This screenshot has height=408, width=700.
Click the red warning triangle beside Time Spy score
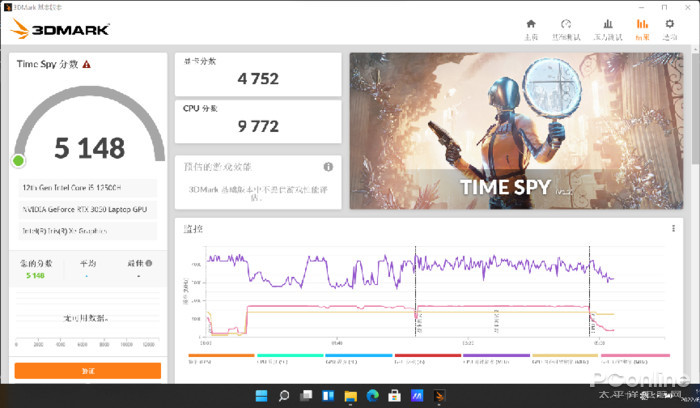tap(87, 64)
